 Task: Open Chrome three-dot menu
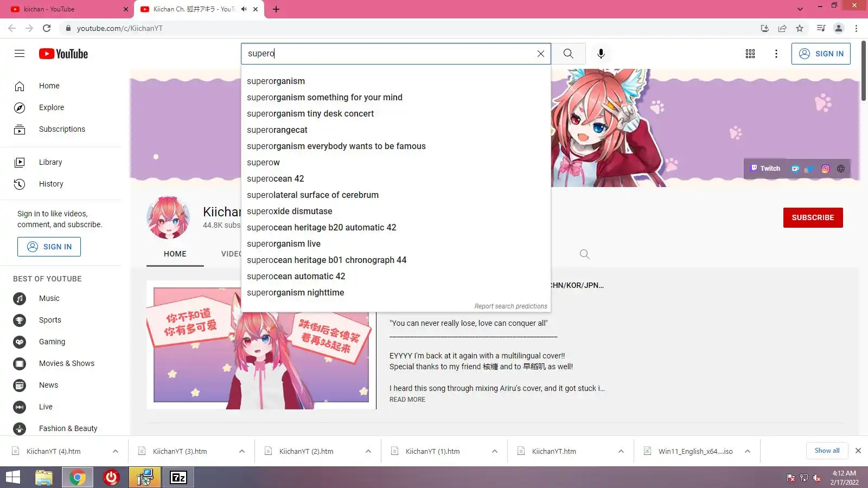pos(856,28)
